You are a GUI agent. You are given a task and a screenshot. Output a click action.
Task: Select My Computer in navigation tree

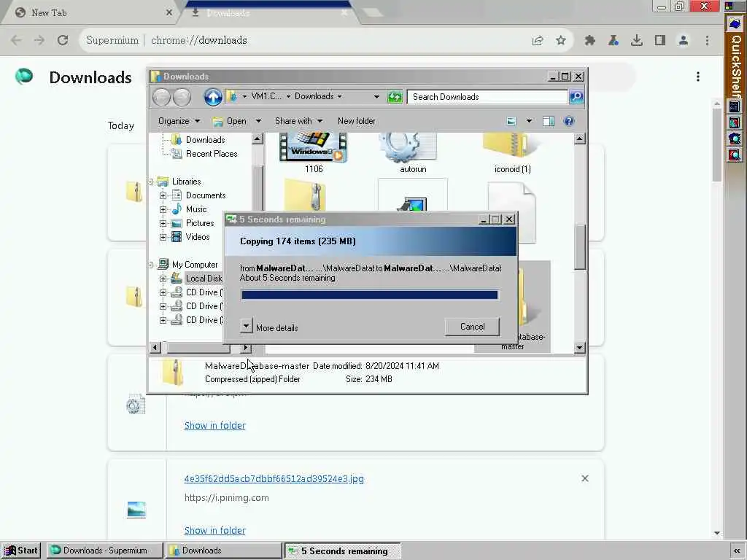[x=195, y=264]
